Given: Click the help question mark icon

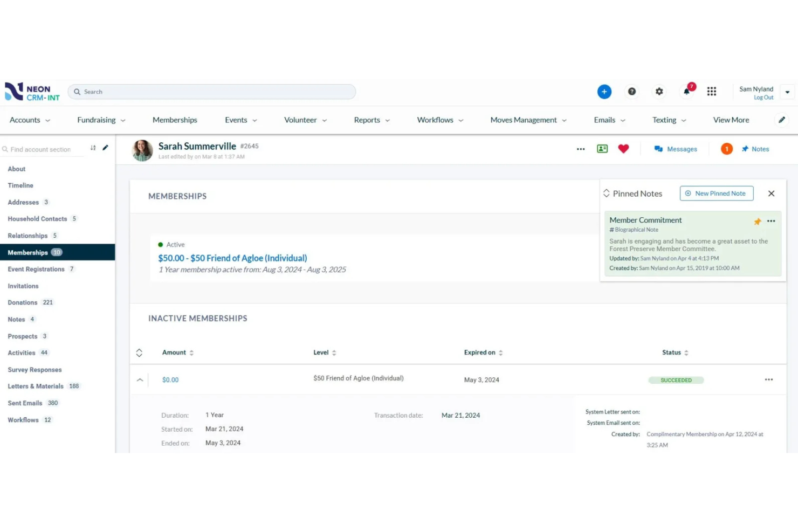Looking at the screenshot, I should tap(632, 91).
